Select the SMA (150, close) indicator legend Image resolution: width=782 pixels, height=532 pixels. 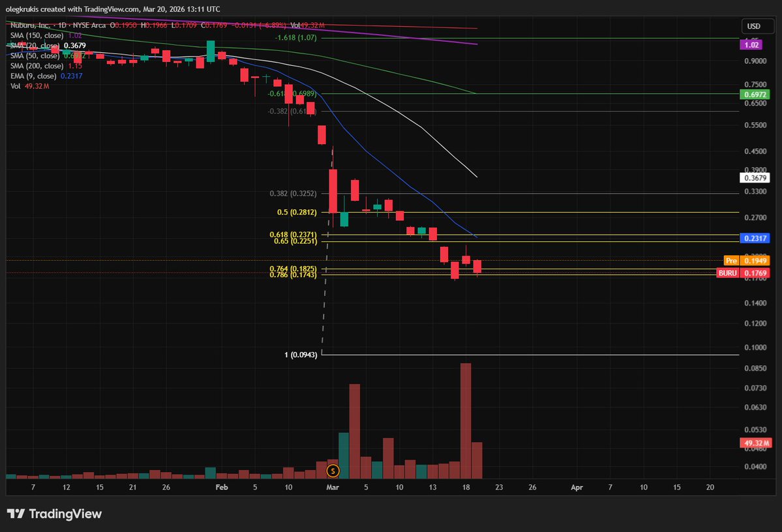[x=46, y=35]
